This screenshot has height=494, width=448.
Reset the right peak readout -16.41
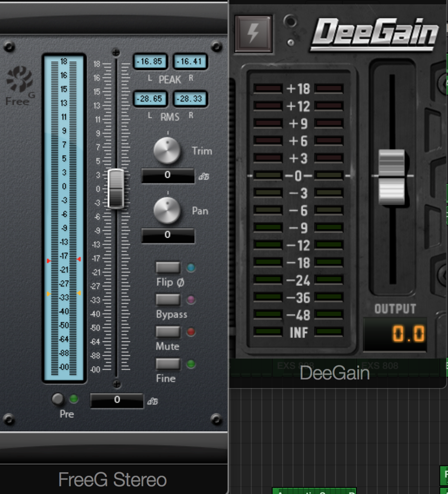(x=190, y=61)
